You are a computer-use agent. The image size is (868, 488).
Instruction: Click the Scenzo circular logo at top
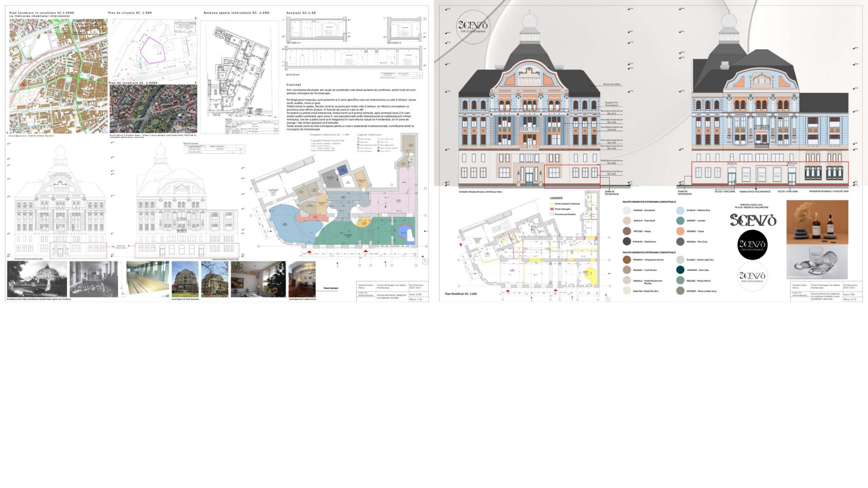pyautogui.click(x=473, y=27)
